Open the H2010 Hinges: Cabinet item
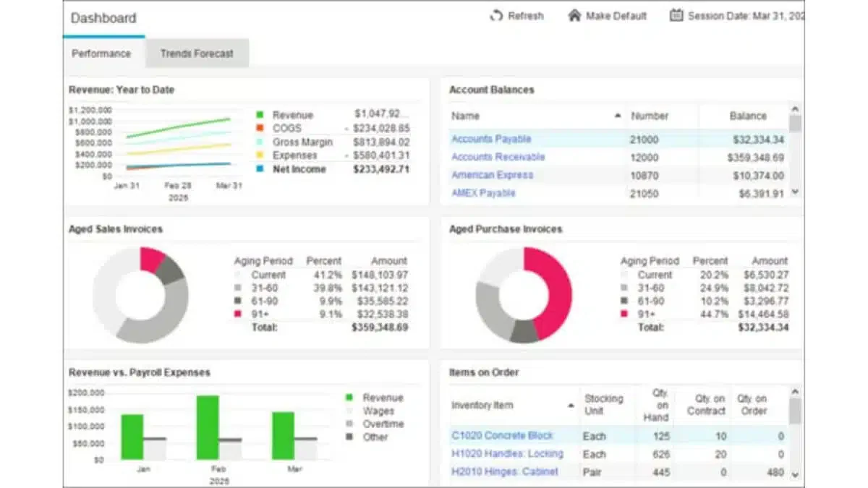Screen dimensions: 868x488 point(505,471)
